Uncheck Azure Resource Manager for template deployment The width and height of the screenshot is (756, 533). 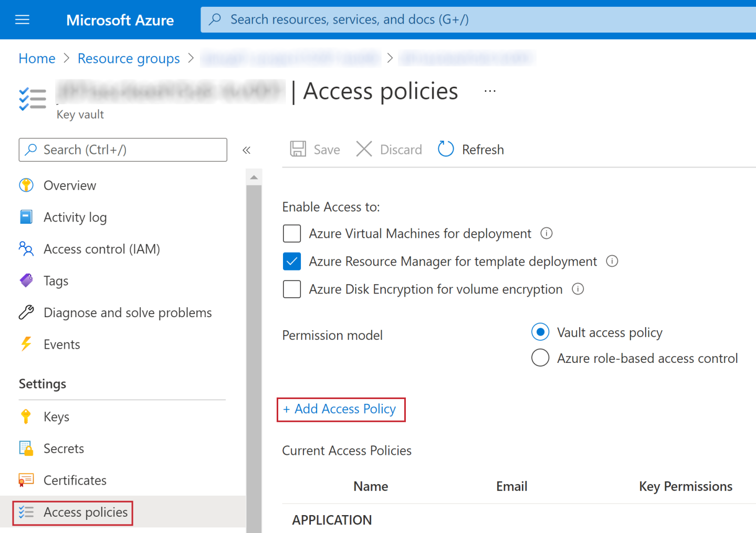[x=292, y=261]
